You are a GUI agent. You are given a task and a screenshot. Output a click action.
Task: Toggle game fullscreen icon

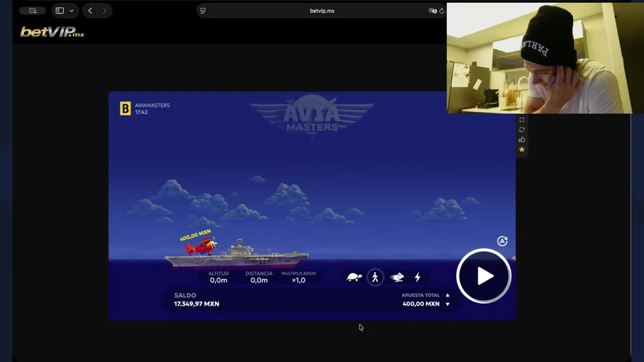click(x=522, y=120)
